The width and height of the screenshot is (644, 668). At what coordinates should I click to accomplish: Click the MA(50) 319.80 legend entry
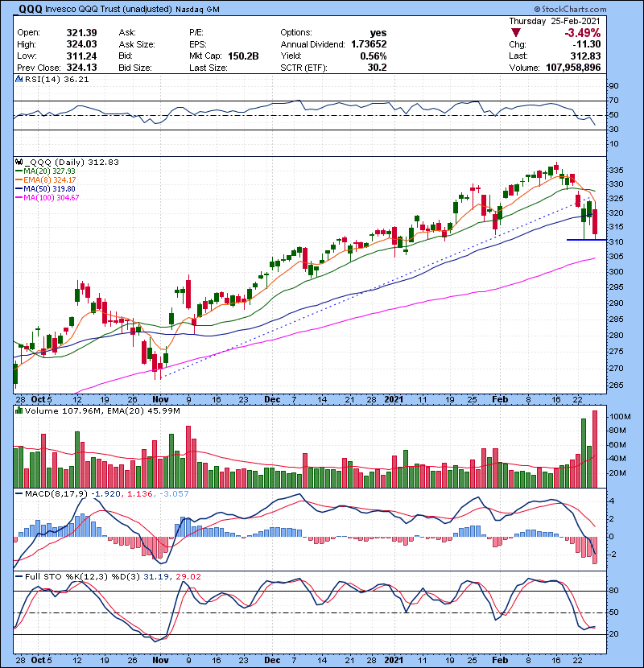point(45,188)
